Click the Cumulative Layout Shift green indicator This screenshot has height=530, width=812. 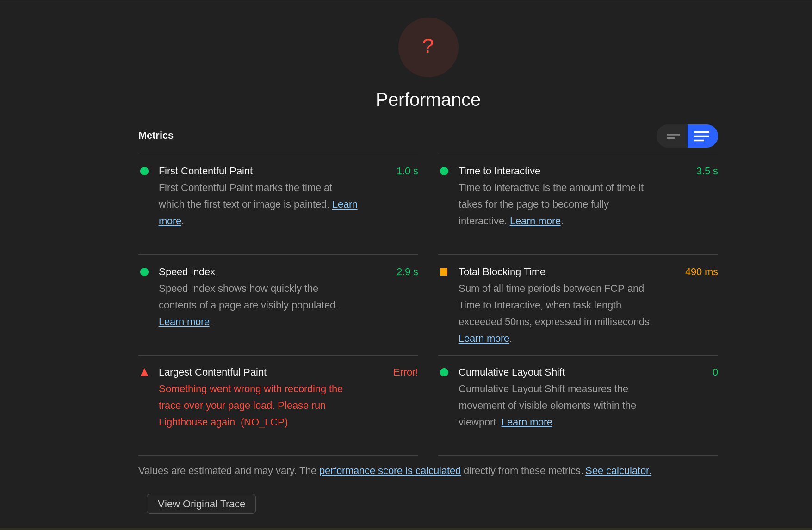click(444, 372)
